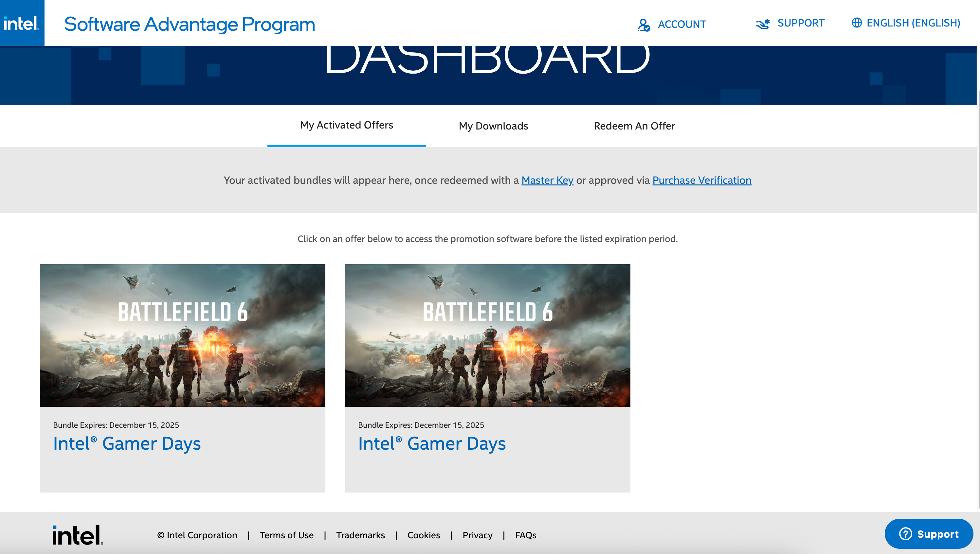980x554 pixels.
Task: Go to the Redeem An Offer tab
Action: click(x=634, y=126)
